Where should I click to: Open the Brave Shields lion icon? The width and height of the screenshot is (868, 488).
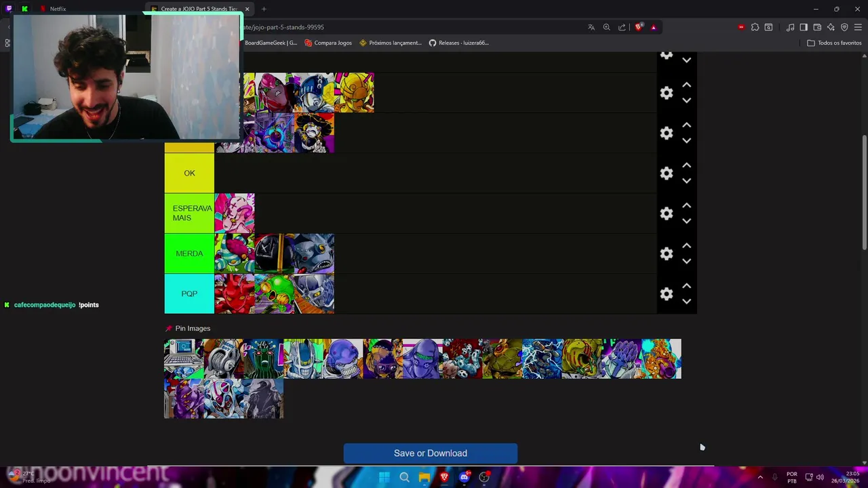coord(639,27)
